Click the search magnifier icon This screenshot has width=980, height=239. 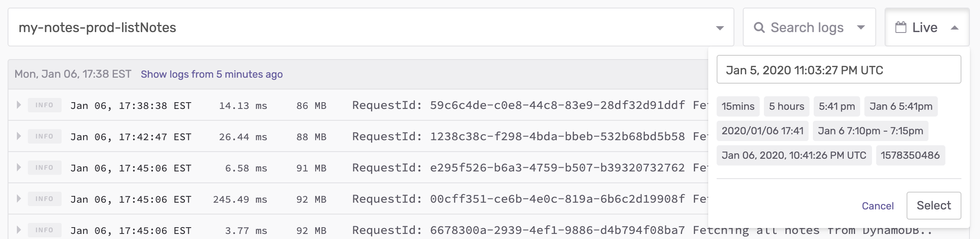pyautogui.click(x=759, y=27)
